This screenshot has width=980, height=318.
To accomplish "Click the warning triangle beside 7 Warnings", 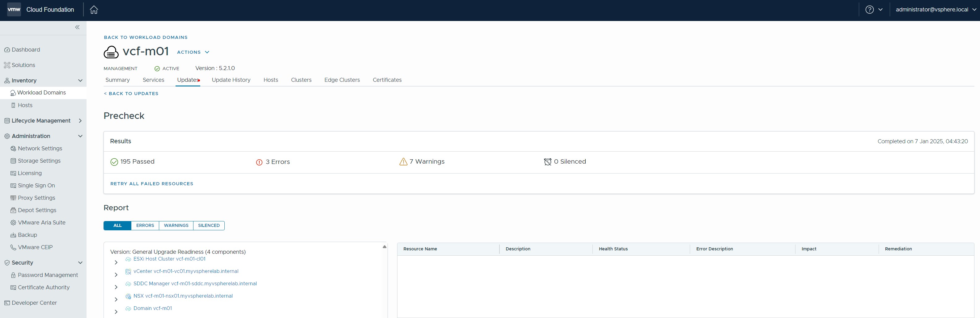I will 403,162.
